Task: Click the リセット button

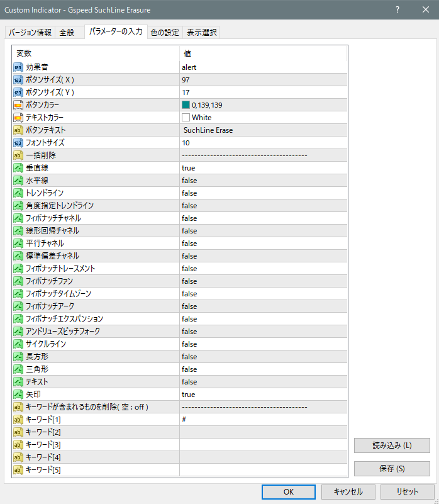Action: [x=407, y=492]
